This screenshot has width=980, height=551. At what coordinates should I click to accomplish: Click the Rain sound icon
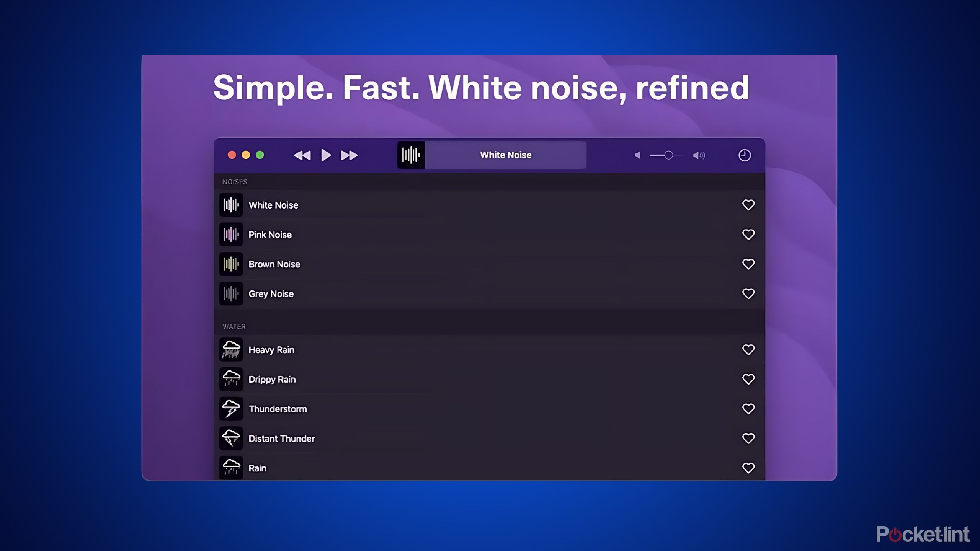(231, 468)
